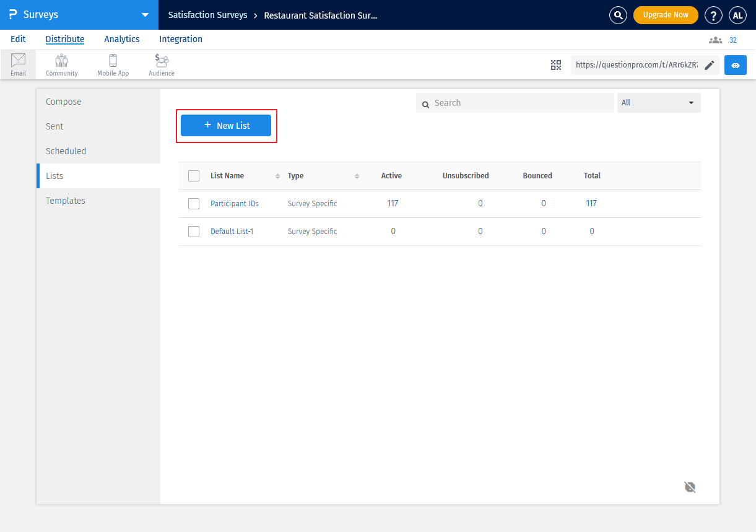Open the Email distribution icon
This screenshot has width=756, height=532.
(x=18, y=64)
